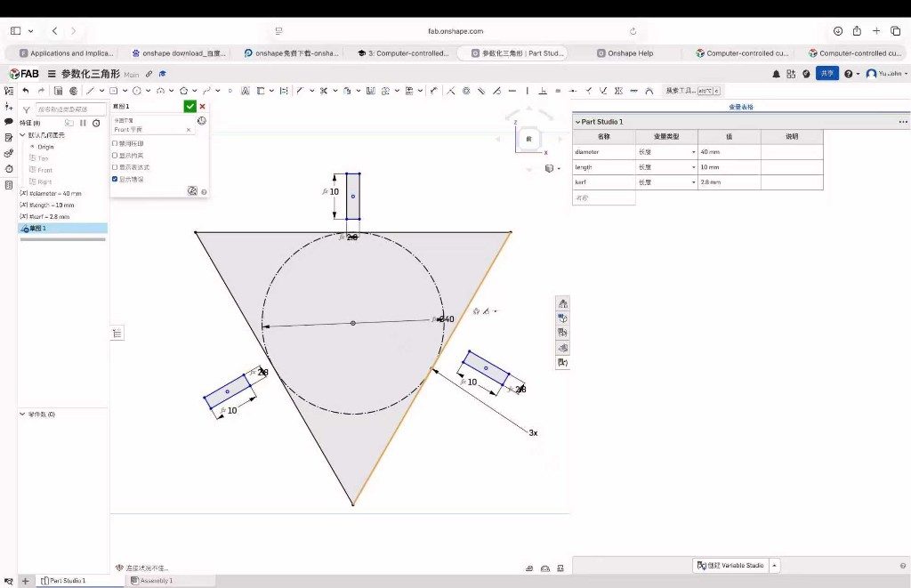The height and width of the screenshot is (588, 911).
Task: Toggle the 显示约束 show constraints checkbox
Action: click(x=115, y=155)
